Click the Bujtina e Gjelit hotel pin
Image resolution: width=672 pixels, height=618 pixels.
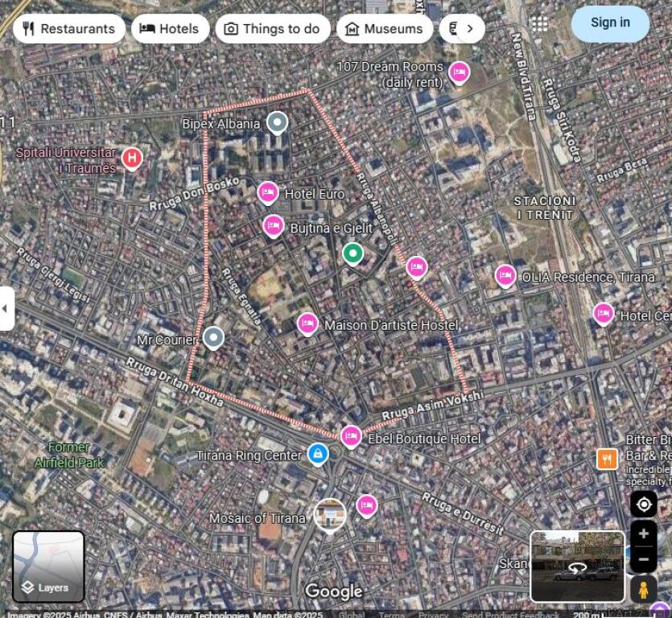pyautogui.click(x=274, y=226)
